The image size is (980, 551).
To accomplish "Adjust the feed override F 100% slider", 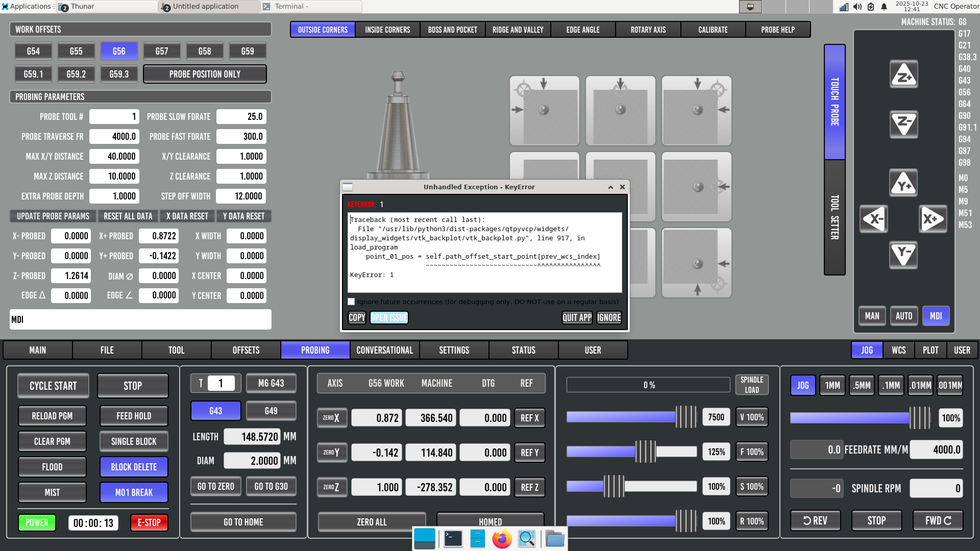I will (x=645, y=452).
